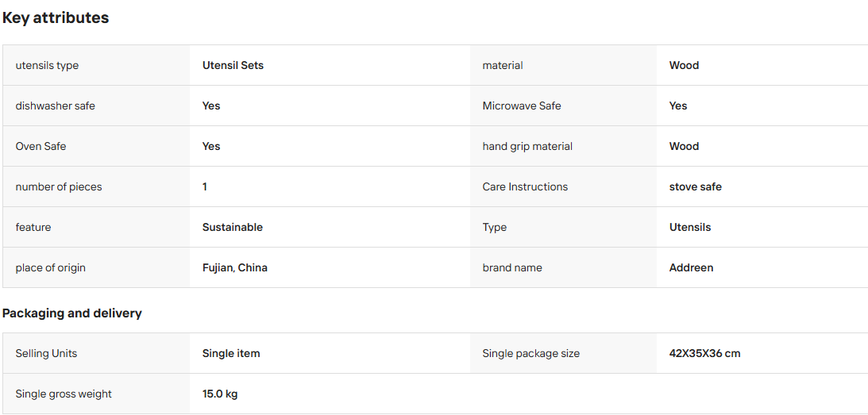
Task: Select the Fujian, China origin value
Action: (x=235, y=267)
